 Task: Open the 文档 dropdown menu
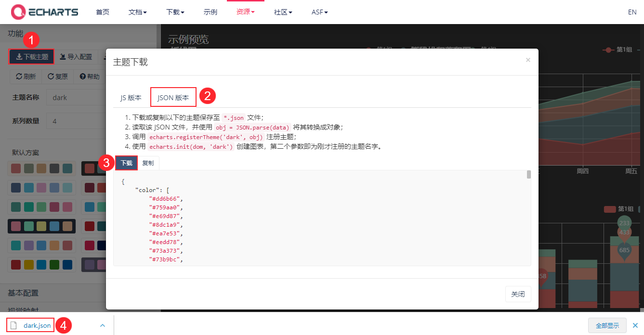pos(138,12)
